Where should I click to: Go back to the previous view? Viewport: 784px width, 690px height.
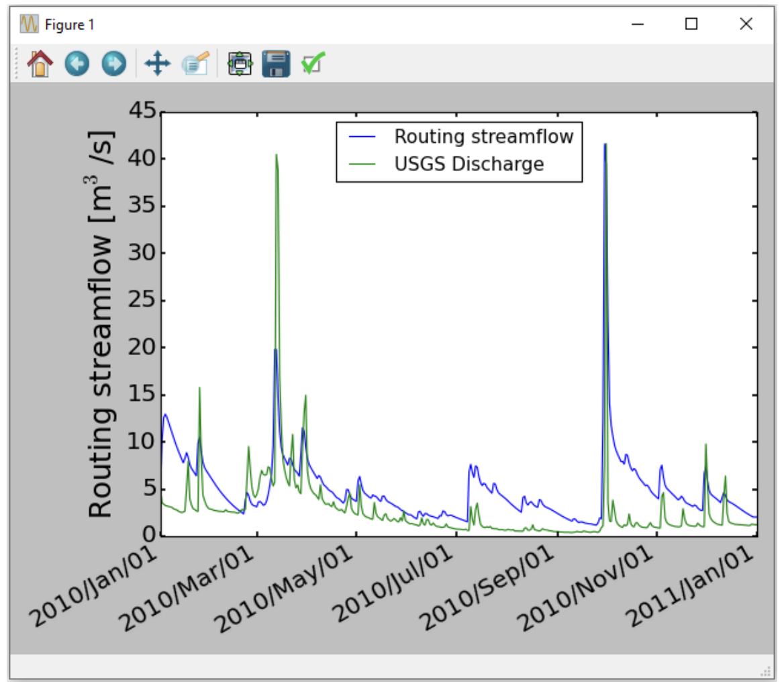(x=77, y=64)
